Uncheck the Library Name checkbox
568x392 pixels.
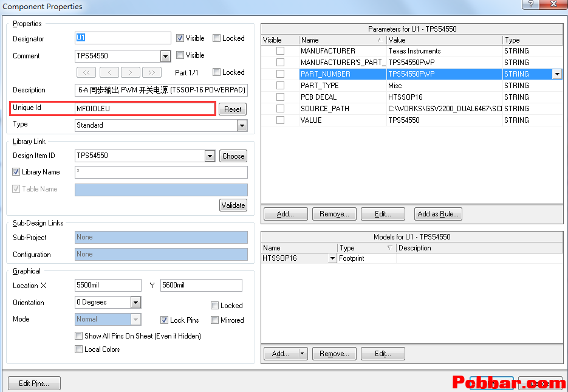pos(16,172)
